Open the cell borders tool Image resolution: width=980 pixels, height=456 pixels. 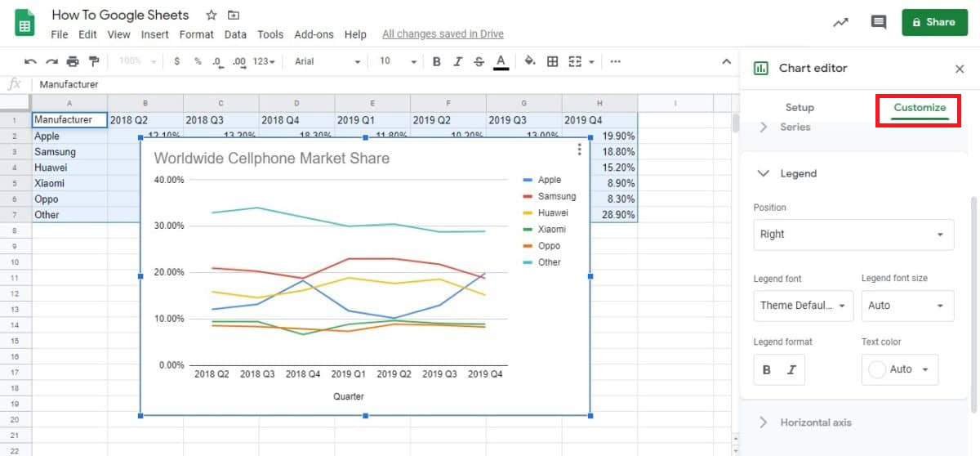tap(553, 61)
